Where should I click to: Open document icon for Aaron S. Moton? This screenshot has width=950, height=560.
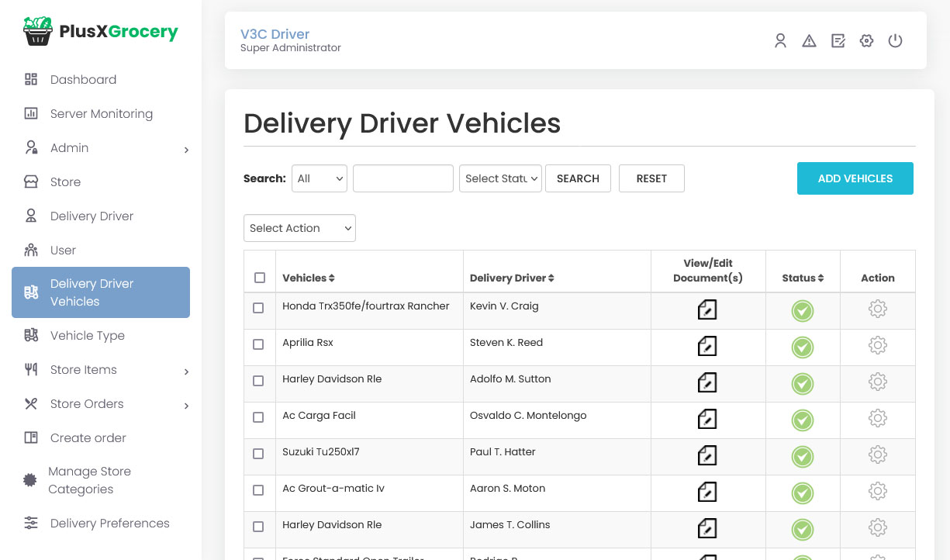click(x=707, y=492)
